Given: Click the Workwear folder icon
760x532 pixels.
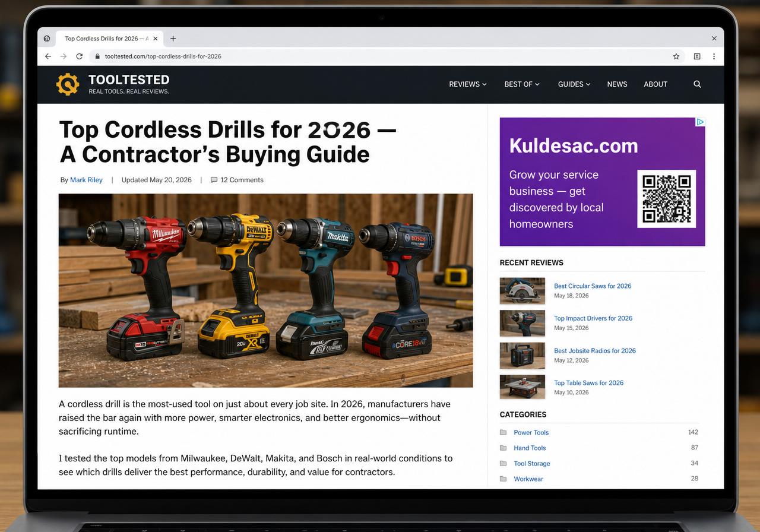Looking at the screenshot, I should coord(503,479).
